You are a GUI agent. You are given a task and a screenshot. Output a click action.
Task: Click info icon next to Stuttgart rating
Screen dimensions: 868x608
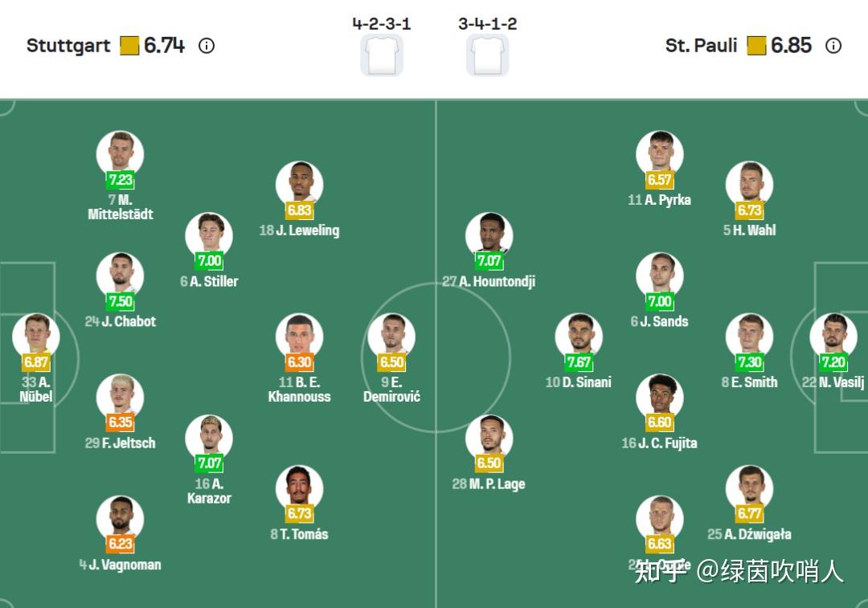point(207,46)
